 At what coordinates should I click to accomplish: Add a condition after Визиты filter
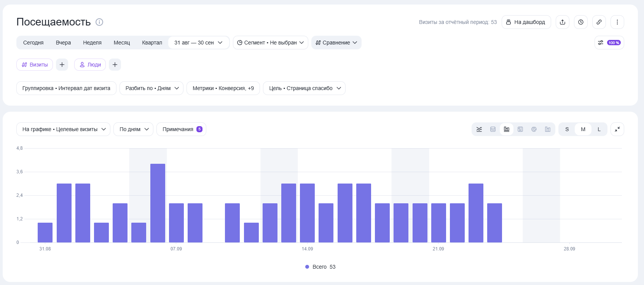[62, 65]
